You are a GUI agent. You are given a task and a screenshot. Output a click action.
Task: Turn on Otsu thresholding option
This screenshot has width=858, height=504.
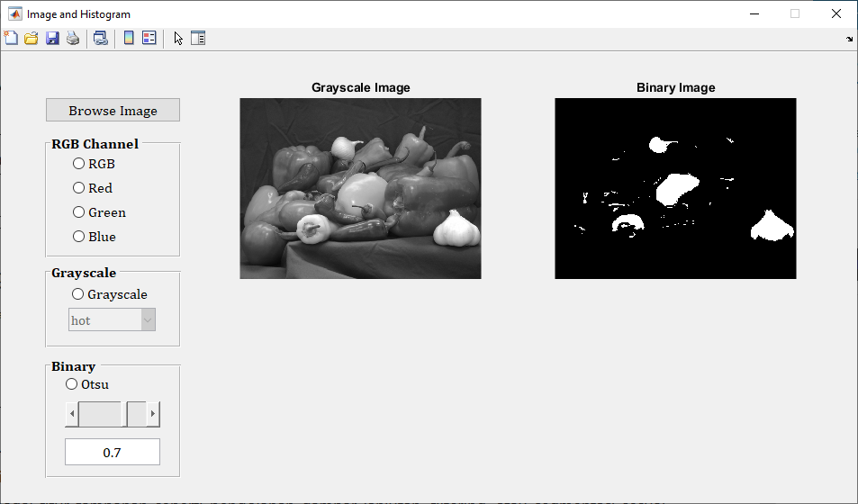point(72,384)
